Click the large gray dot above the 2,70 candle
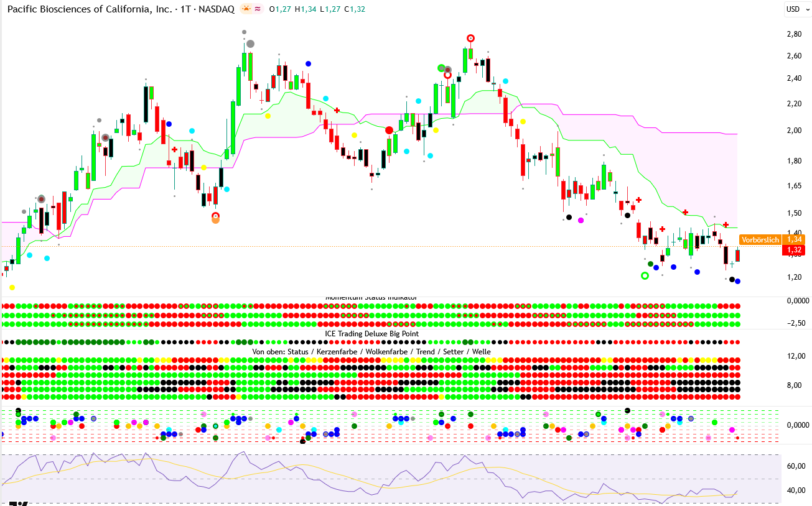The width and height of the screenshot is (812, 506). (250, 44)
